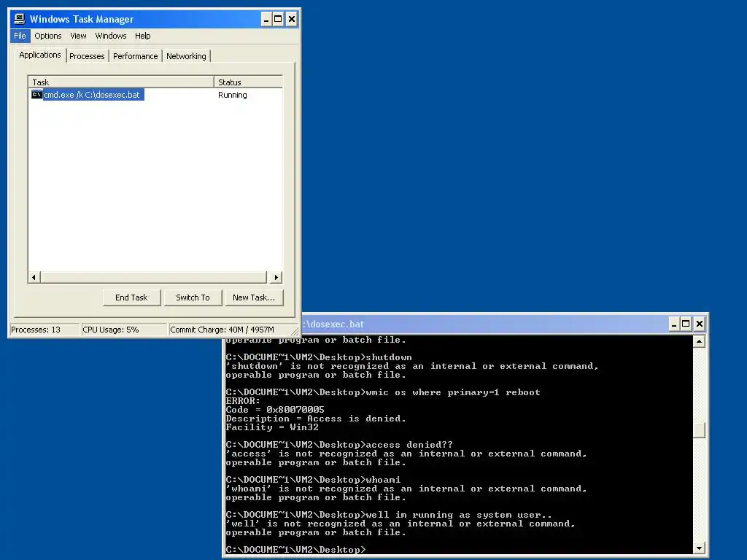Click the dosexec.bat console title bar
Viewport: 747px width, 560px height.
pyautogui.click(x=484, y=324)
